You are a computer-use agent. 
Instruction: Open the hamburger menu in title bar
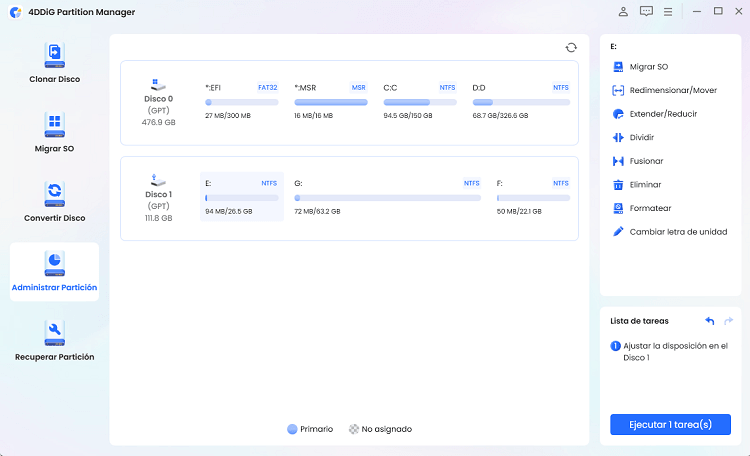pyautogui.click(x=668, y=11)
